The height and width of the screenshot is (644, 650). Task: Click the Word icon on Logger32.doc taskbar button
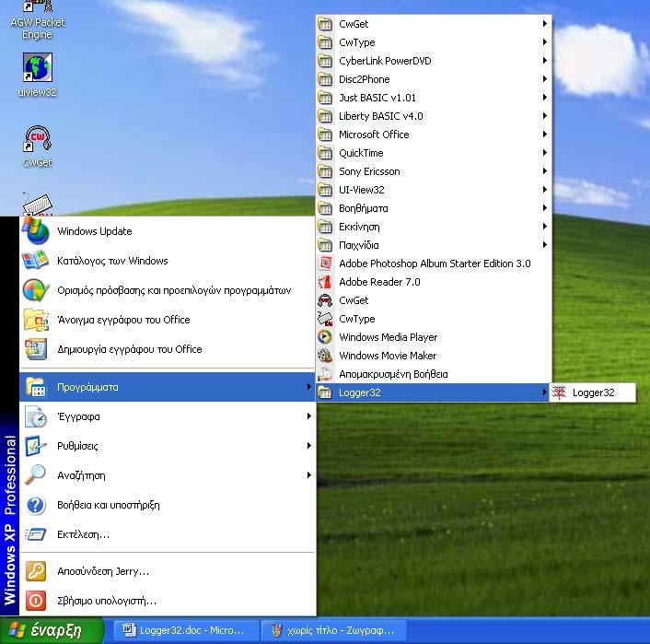pos(129,630)
